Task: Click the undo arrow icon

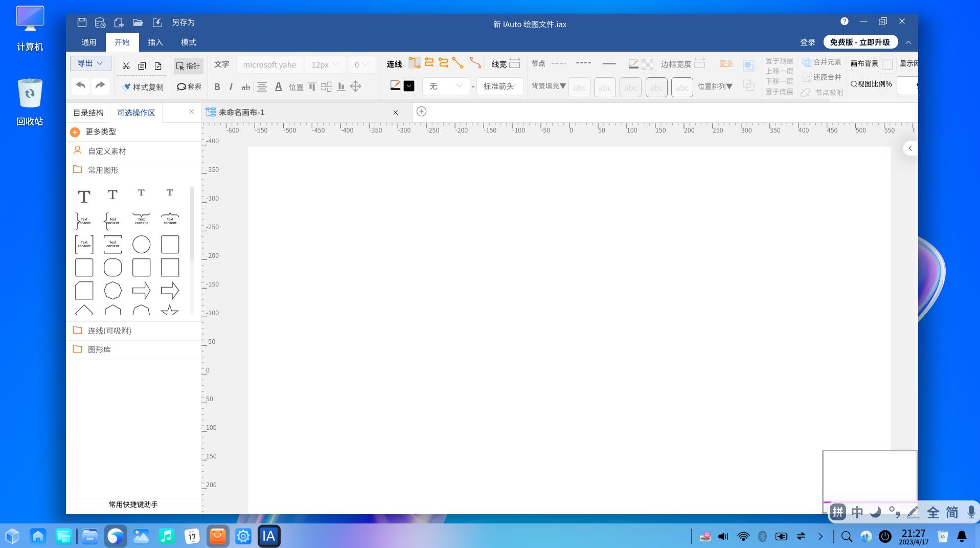Action: click(81, 85)
